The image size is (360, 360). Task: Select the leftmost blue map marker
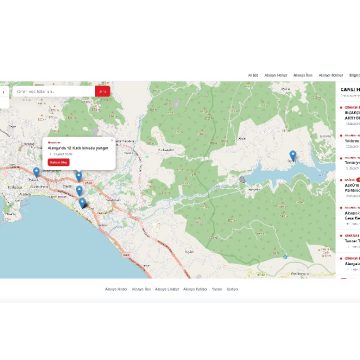(36, 172)
